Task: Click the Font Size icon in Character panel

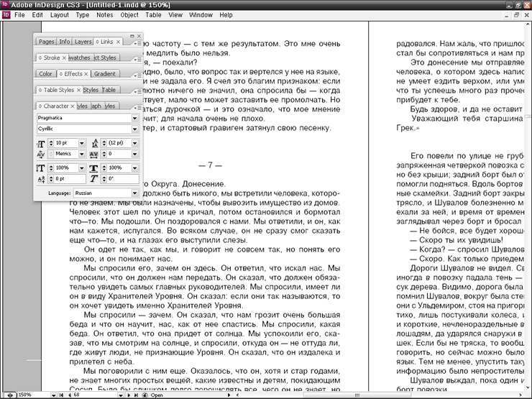Action: [41, 144]
